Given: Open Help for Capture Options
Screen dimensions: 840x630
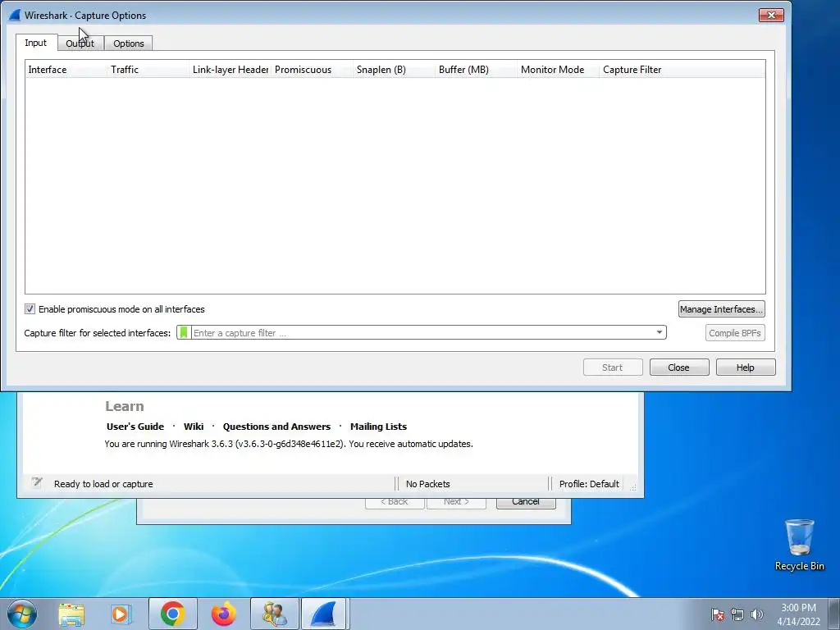Looking at the screenshot, I should click(x=745, y=367).
